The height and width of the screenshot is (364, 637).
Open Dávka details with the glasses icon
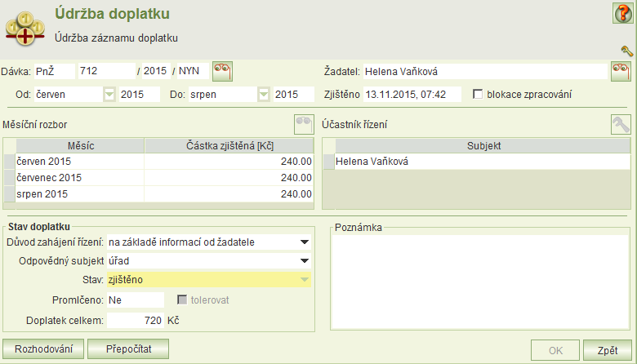222,72
